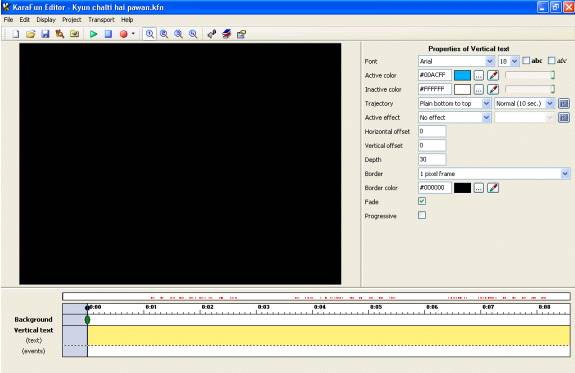This screenshot has height=373, width=575.
Task: Click the first magnifier zoom icon
Action: 150,34
